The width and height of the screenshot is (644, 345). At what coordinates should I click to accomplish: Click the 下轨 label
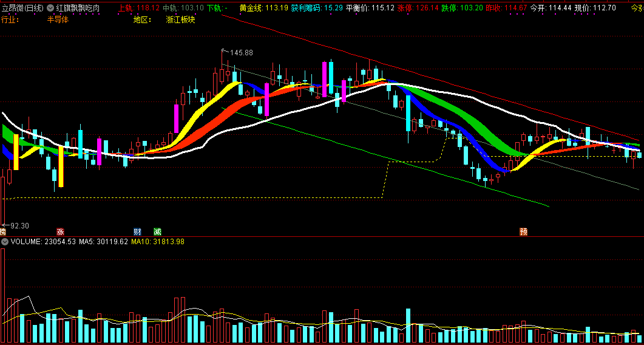[215, 7]
